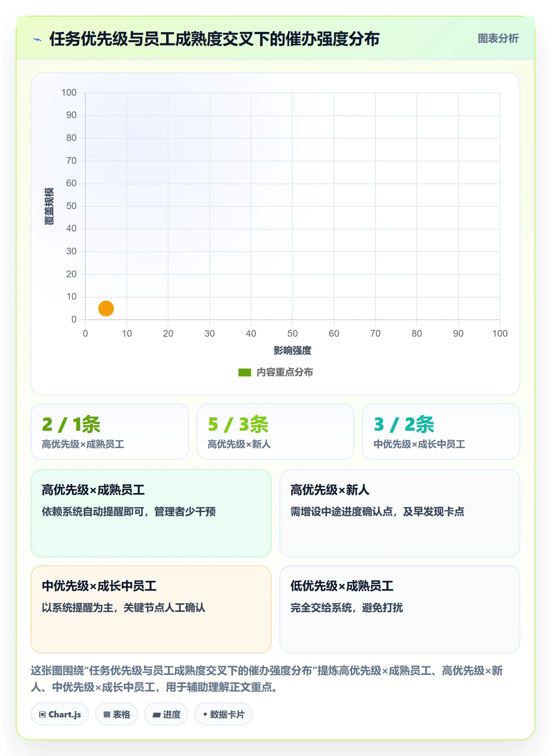Toggle the green 内容重点分布 legend swatch
The width and height of the screenshot is (551, 756).
pyautogui.click(x=244, y=372)
